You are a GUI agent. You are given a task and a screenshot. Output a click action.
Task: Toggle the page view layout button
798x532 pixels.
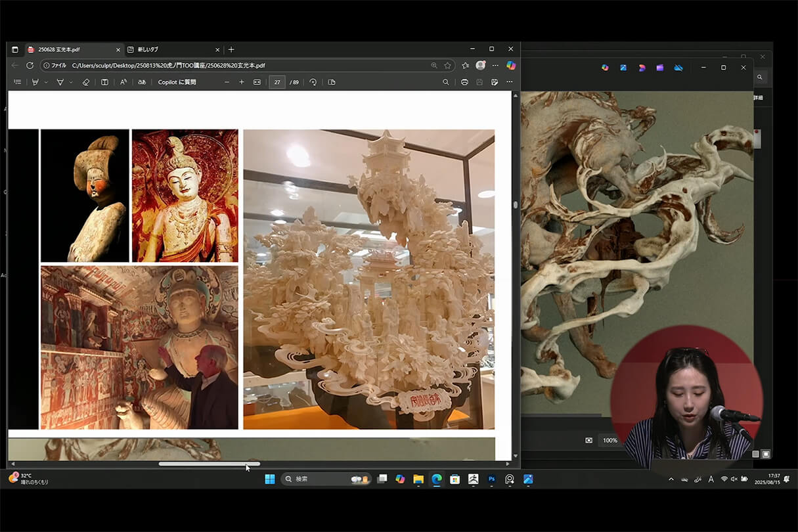pyautogui.click(x=332, y=82)
